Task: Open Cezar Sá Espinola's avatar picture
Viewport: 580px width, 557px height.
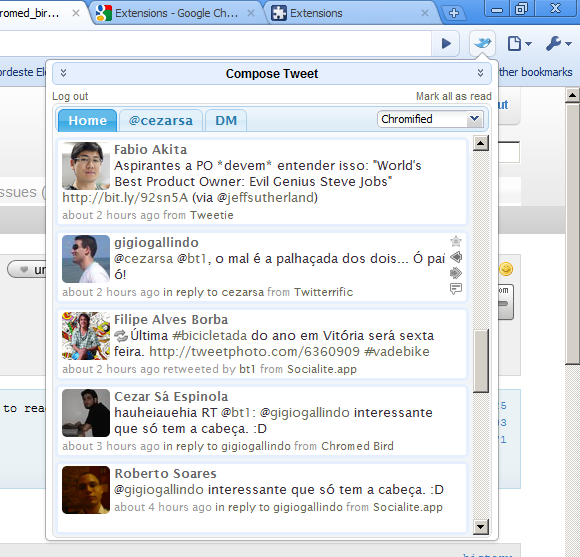Action: 86,413
